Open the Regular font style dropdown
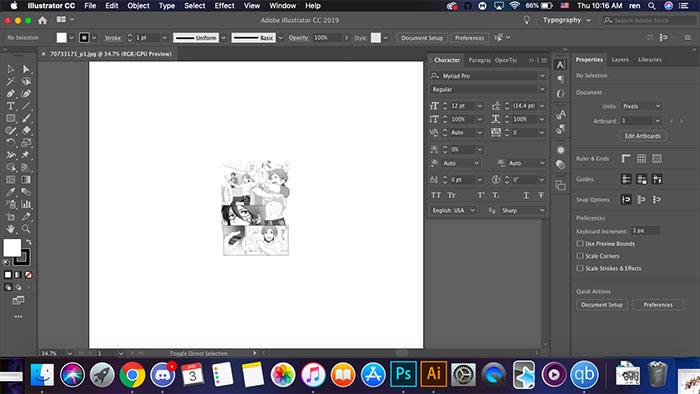Viewport: 700px width, 394px height. tap(542, 89)
